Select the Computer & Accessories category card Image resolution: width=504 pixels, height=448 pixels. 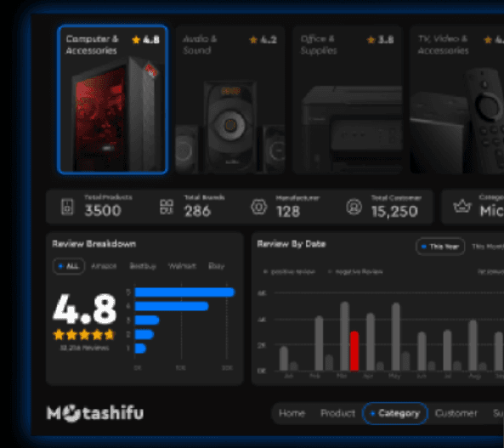click(x=112, y=99)
